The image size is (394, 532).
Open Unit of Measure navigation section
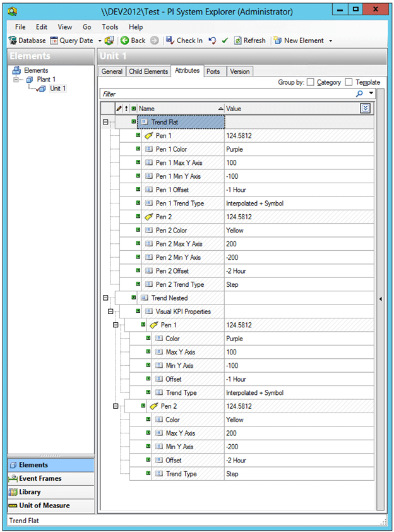click(x=44, y=505)
